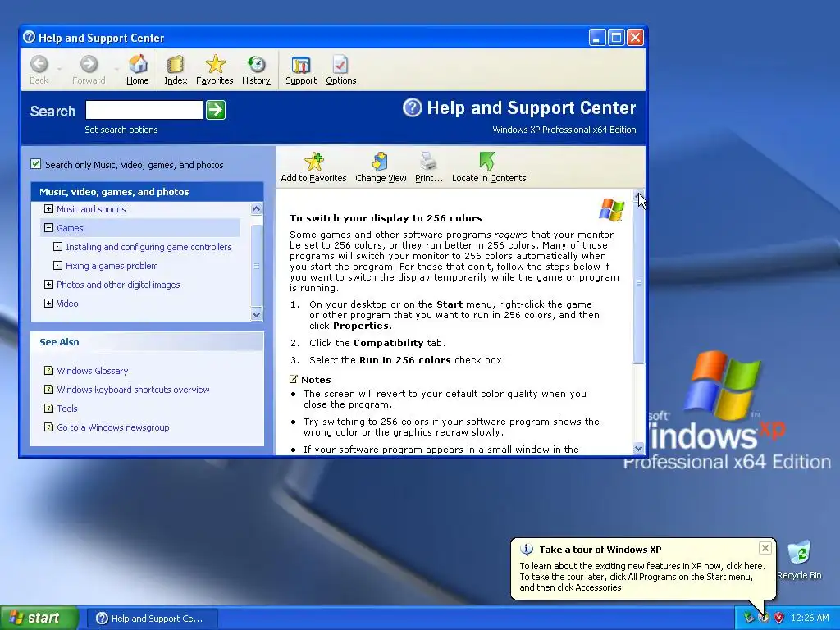Click the Change View icon
This screenshot has height=630, width=840.
click(381, 162)
